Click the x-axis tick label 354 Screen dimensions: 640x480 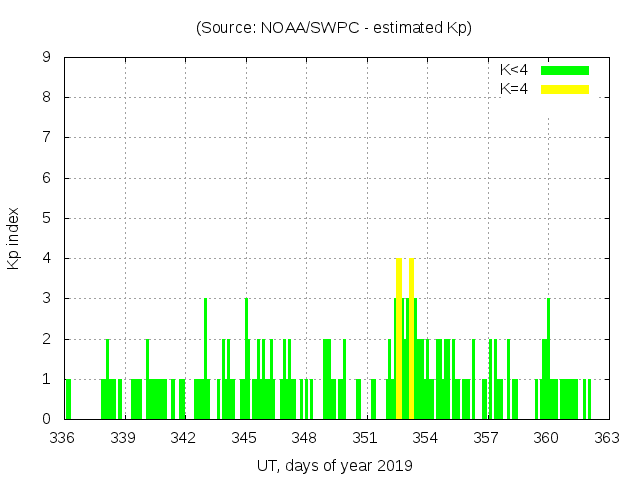pos(425,438)
